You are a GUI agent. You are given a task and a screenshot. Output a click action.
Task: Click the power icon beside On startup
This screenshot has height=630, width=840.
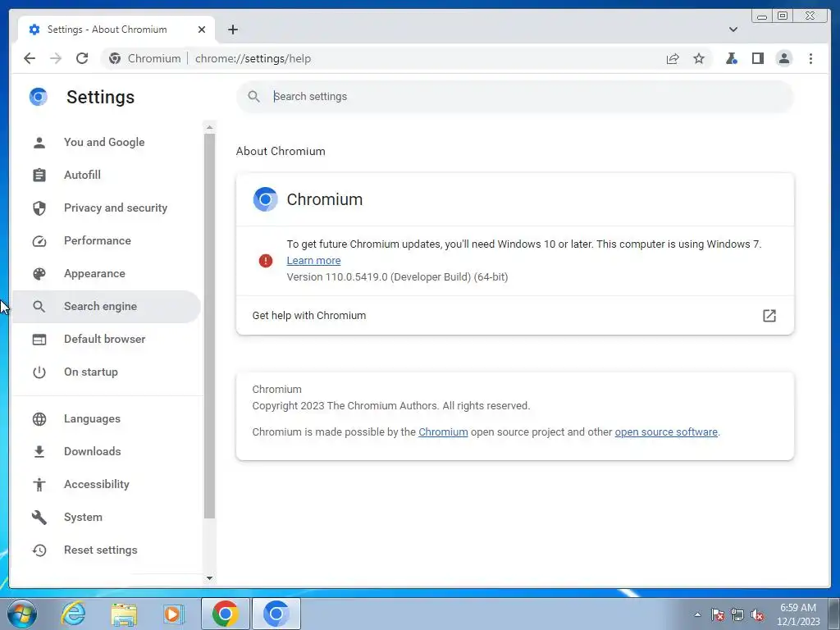point(39,372)
